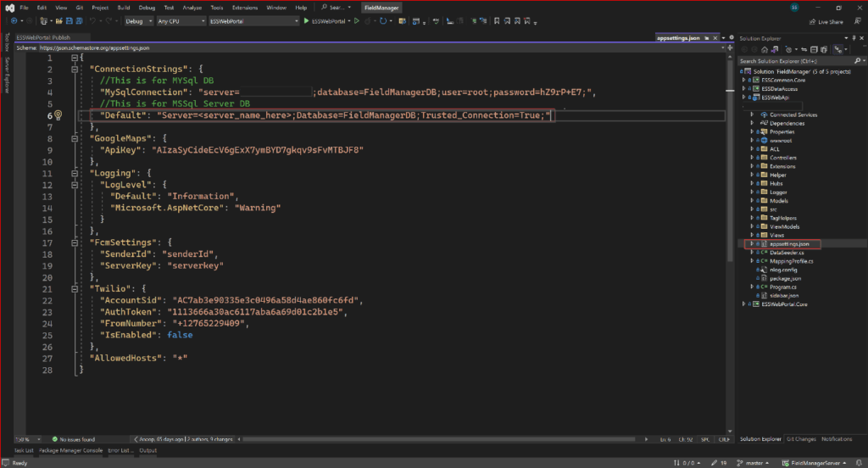Viewport: 868px width, 468px height.
Task: Collapse the Twilio block on line 21
Action: coord(75,288)
